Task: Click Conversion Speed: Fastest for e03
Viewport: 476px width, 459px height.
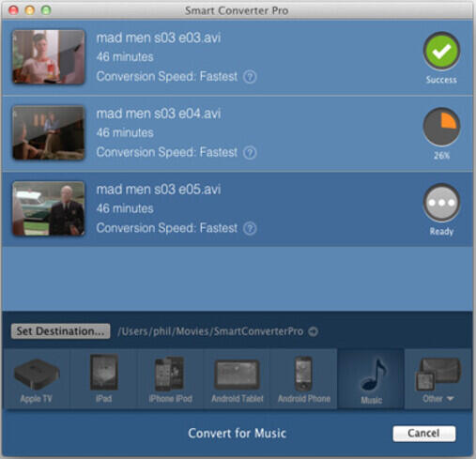Action: pos(167,77)
